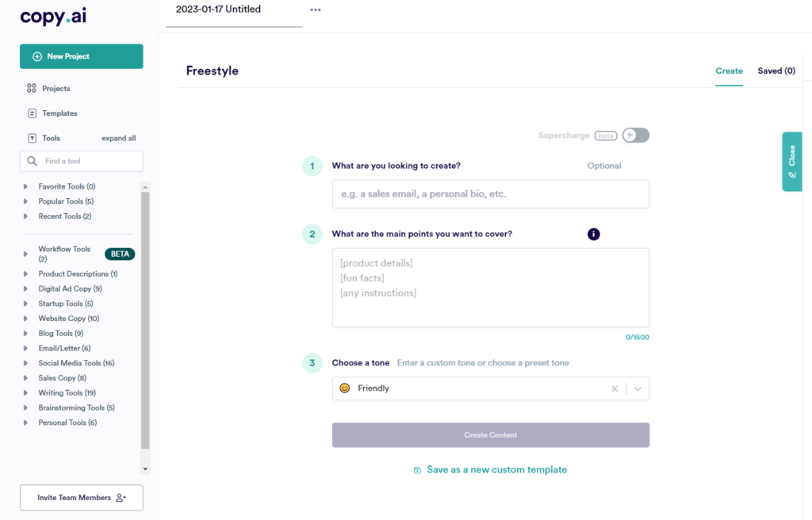The image size is (812, 520).
Task: Expand the Blog Tools category
Action: (x=26, y=334)
